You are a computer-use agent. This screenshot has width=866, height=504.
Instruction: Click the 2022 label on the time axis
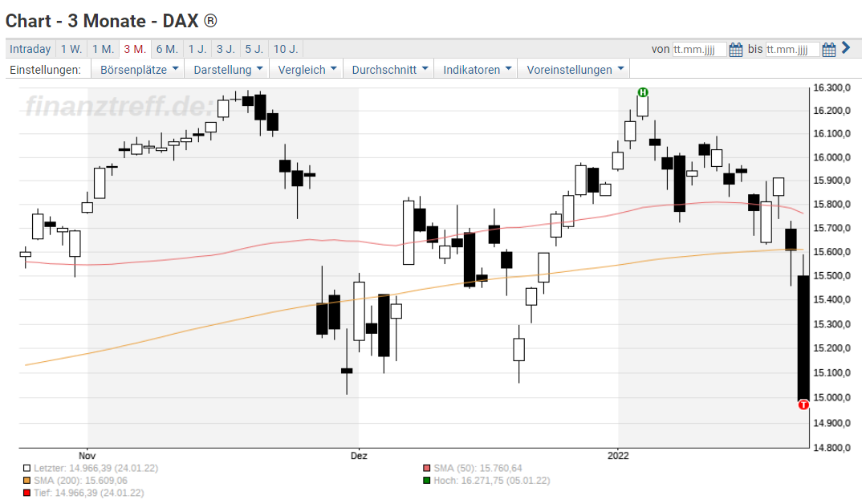tap(618, 455)
